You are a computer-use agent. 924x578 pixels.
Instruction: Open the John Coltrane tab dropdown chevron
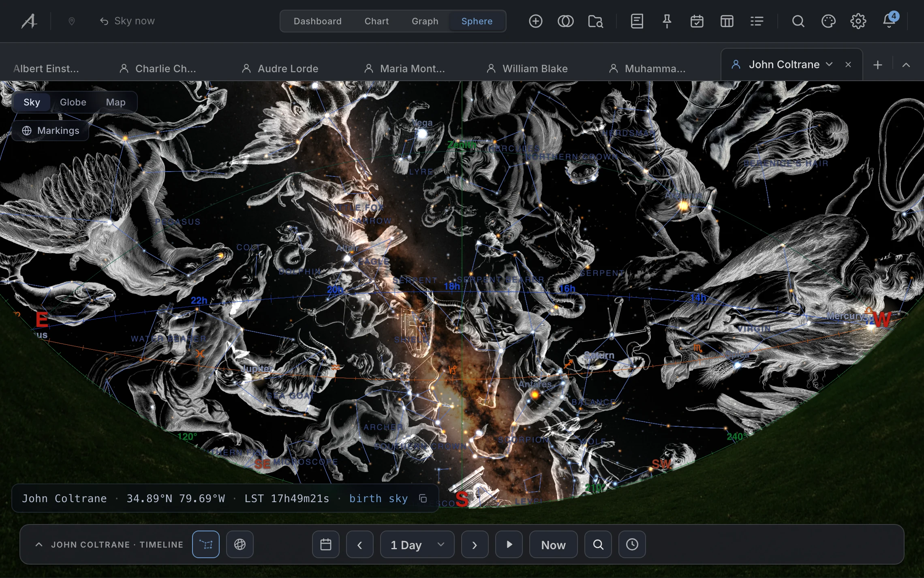(x=829, y=64)
